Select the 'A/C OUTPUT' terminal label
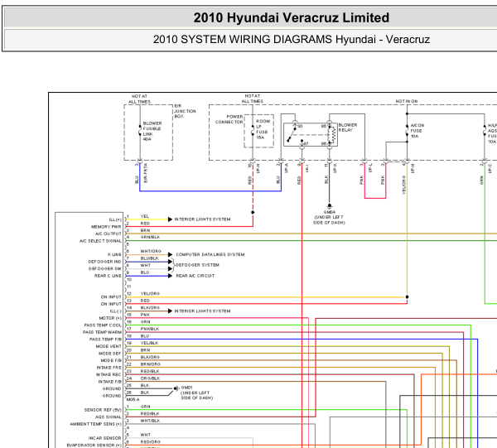This screenshot has width=497, height=448. point(109,234)
